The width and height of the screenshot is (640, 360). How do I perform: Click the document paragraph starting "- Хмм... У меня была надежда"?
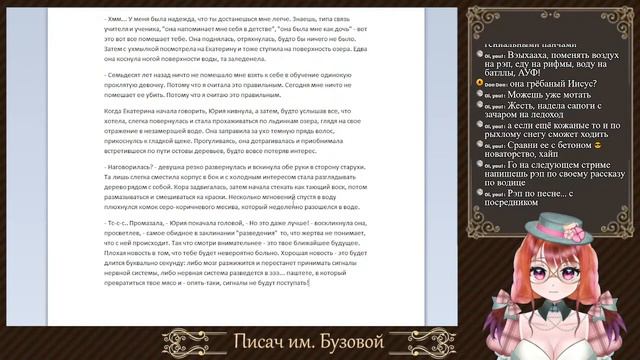pos(236,39)
